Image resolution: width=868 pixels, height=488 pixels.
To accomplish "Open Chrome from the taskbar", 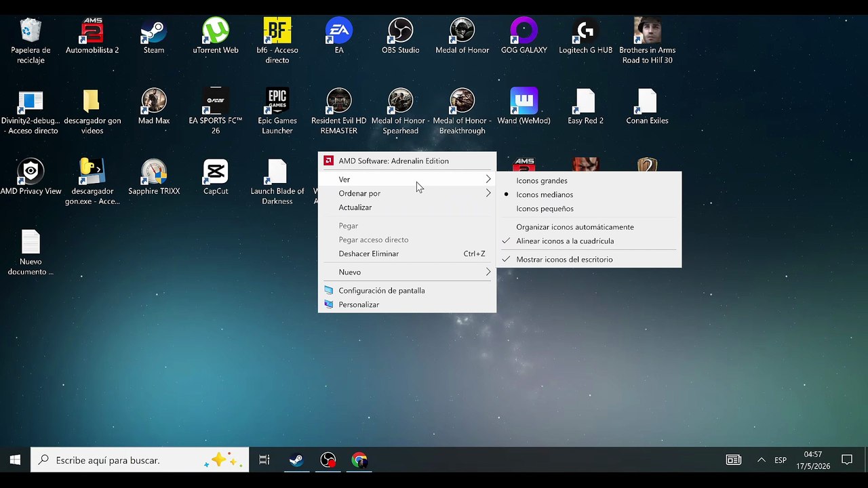I will (359, 460).
